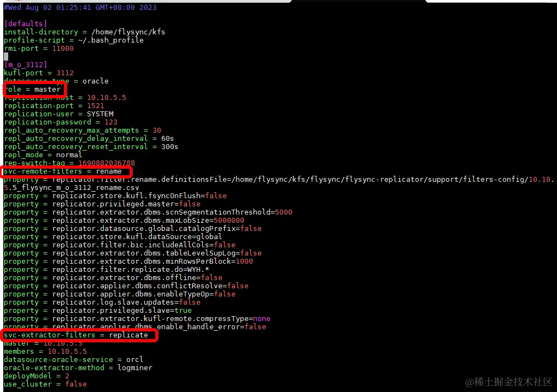Click the 'svc-remote-filters = rename' line
The image size is (557, 392).
62,171
